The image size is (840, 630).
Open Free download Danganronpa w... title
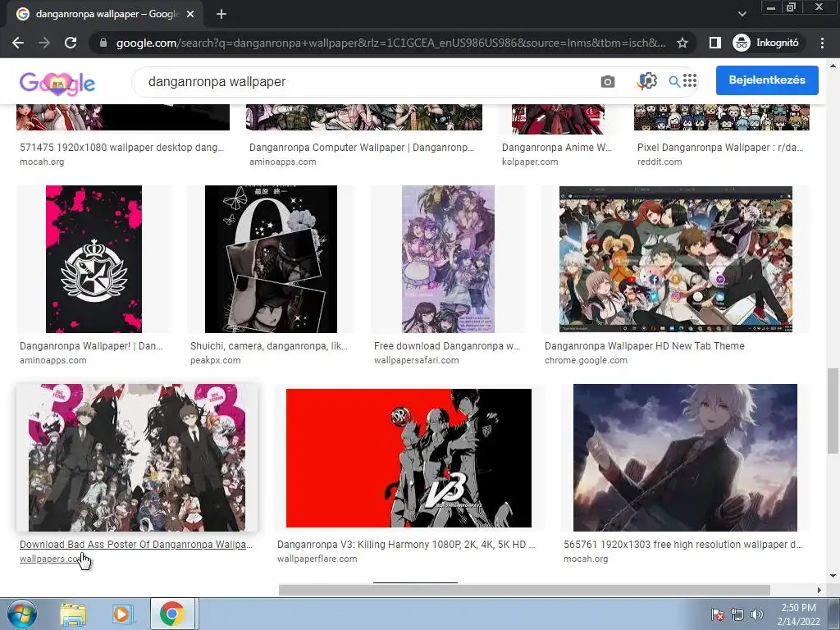tap(447, 346)
